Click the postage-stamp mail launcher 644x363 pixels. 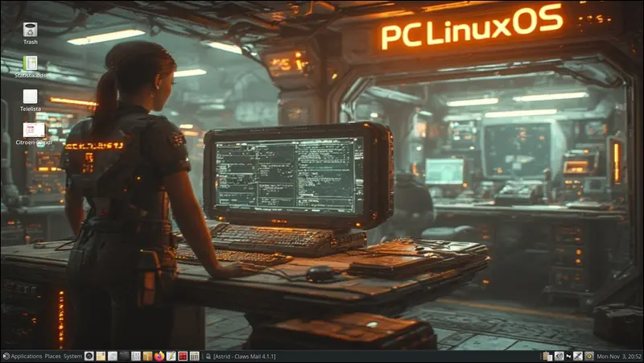[x=101, y=356]
